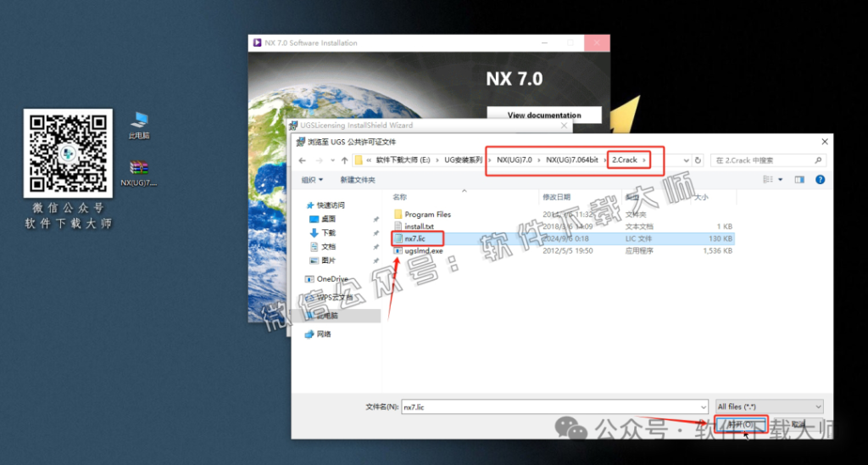
Task: Select NX(UG)7.064bit breadcrumb segment
Action: tap(571, 160)
